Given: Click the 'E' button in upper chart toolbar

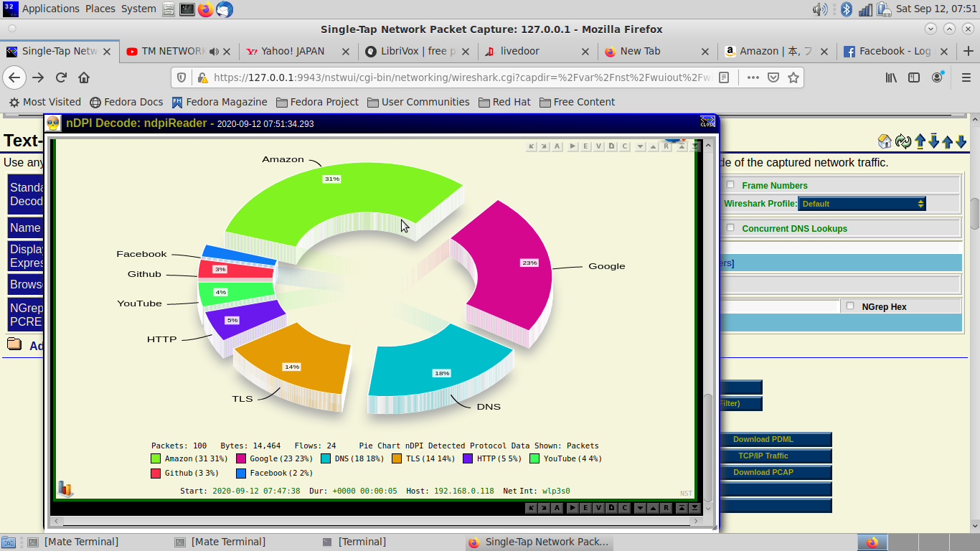Looking at the screenshot, I should (x=585, y=146).
